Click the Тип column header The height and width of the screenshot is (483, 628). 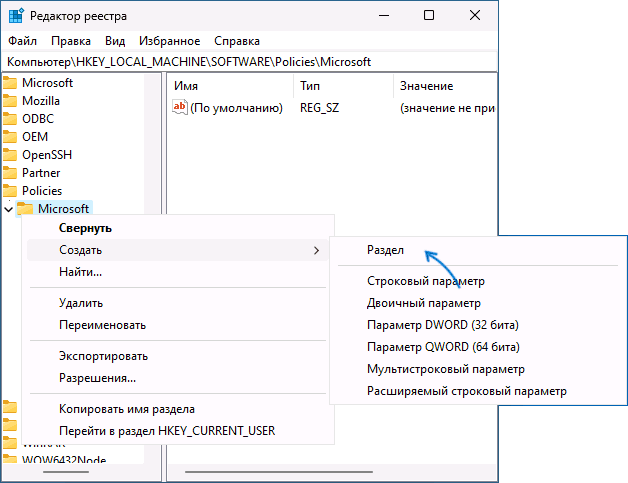[x=344, y=86]
